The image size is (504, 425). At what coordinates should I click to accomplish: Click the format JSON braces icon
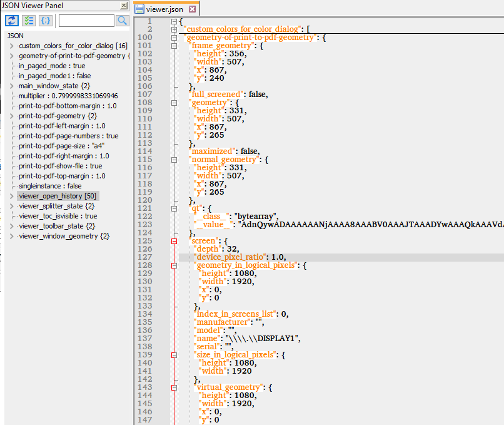(46, 21)
